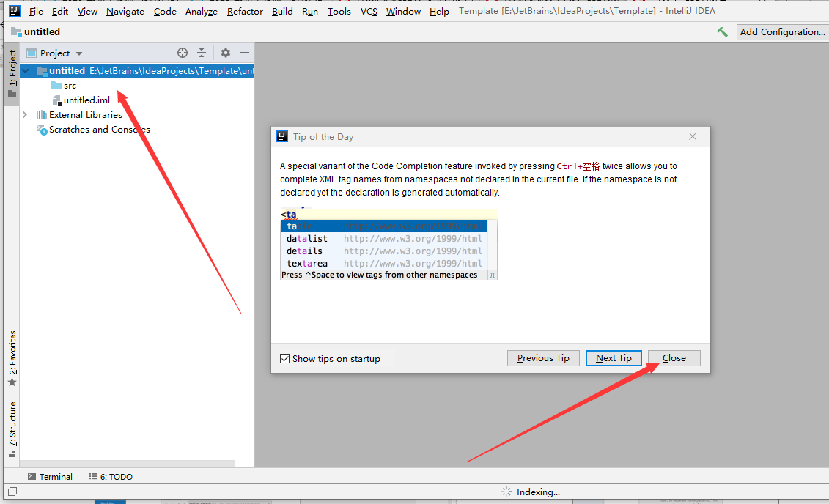
Task: Open the 7: Structure side tab
Action: click(x=12, y=429)
